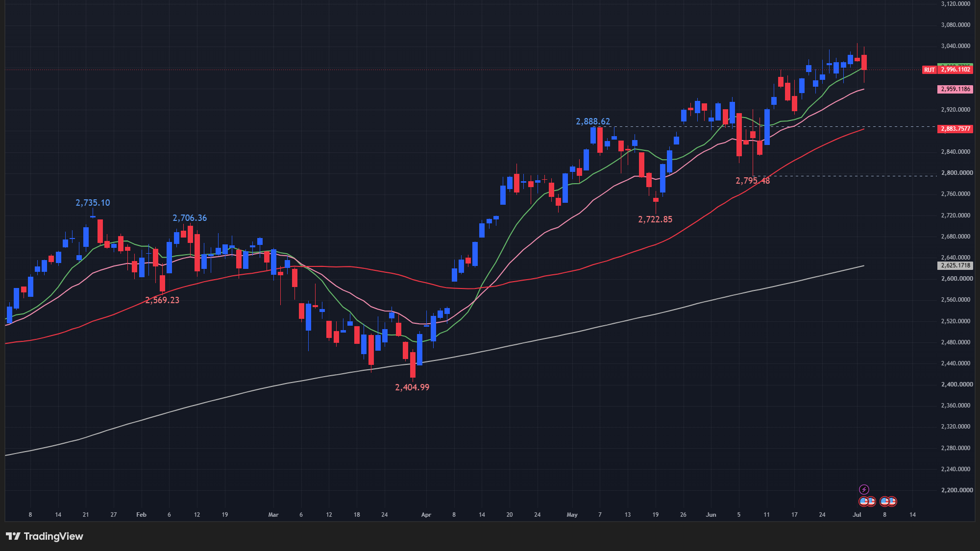Click the May label on the time axis
980x551 pixels.
point(572,515)
